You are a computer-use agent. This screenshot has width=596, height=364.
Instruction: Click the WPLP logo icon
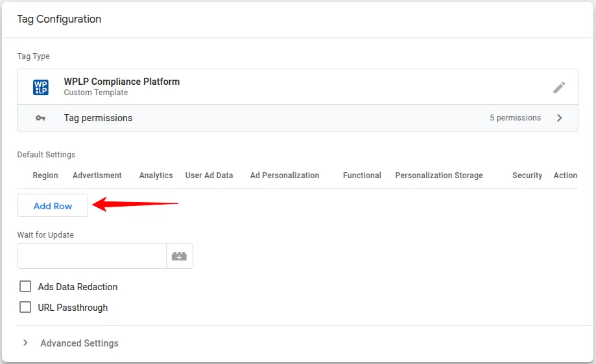click(x=41, y=87)
